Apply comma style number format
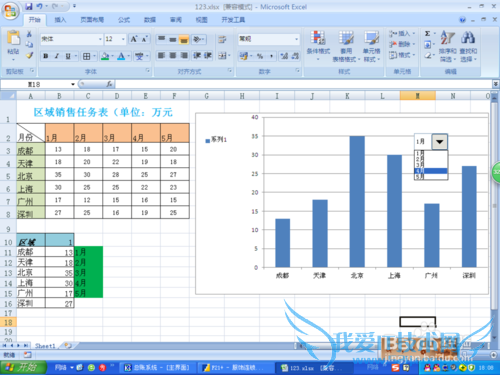Screen dimensions: 500x375 coord(271,56)
